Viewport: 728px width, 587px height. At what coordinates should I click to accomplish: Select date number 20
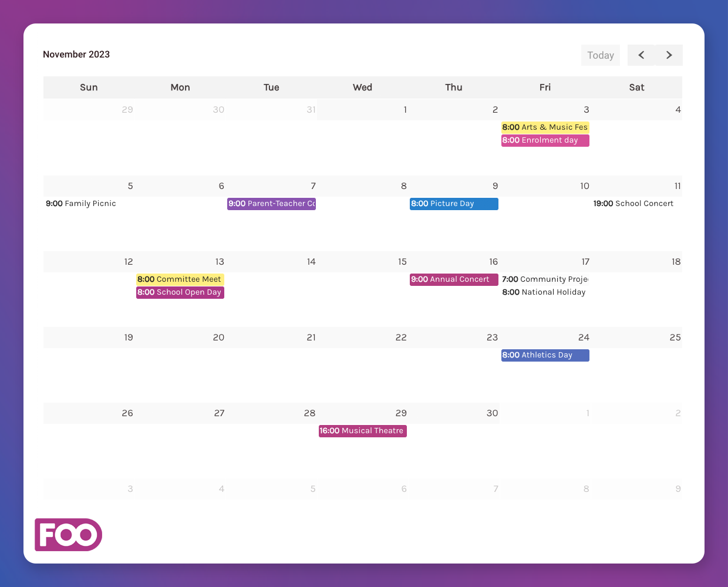click(218, 338)
